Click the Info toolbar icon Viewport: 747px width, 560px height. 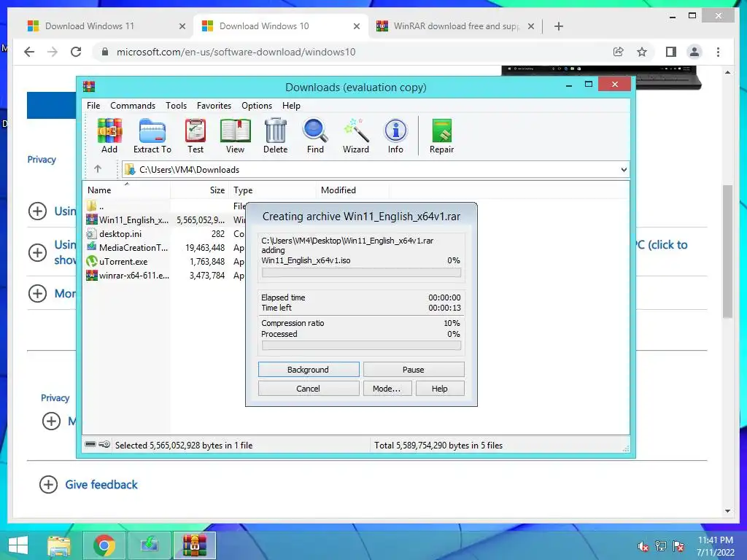[x=395, y=136]
